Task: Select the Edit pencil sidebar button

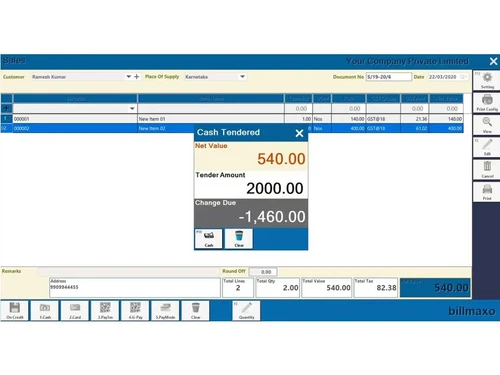Action: [x=487, y=147]
